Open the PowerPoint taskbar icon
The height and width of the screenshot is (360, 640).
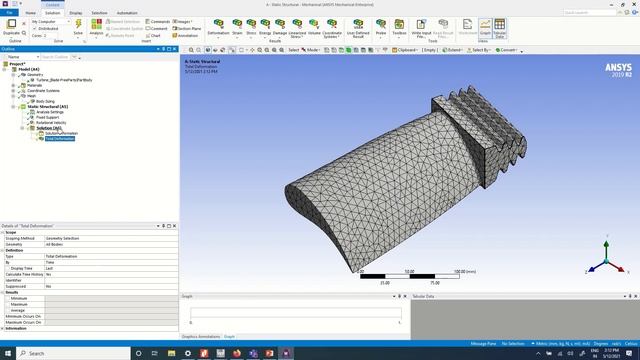269,353
